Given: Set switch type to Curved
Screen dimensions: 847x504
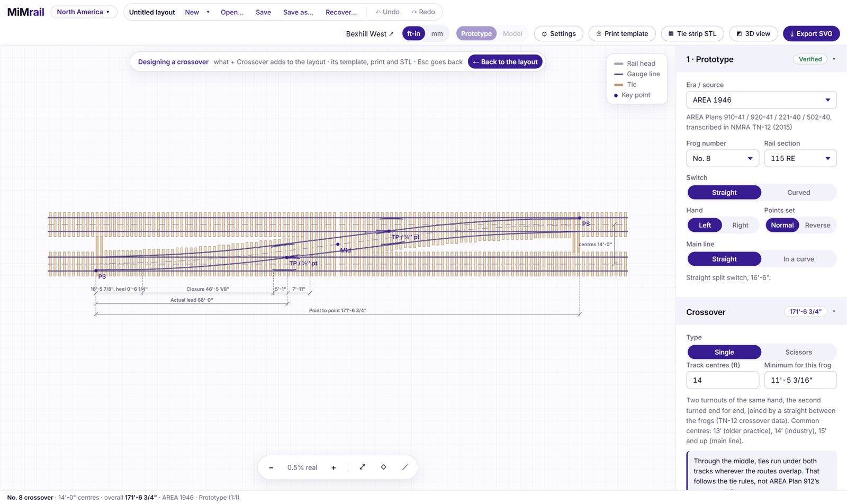Looking at the screenshot, I should pos(798,192).
